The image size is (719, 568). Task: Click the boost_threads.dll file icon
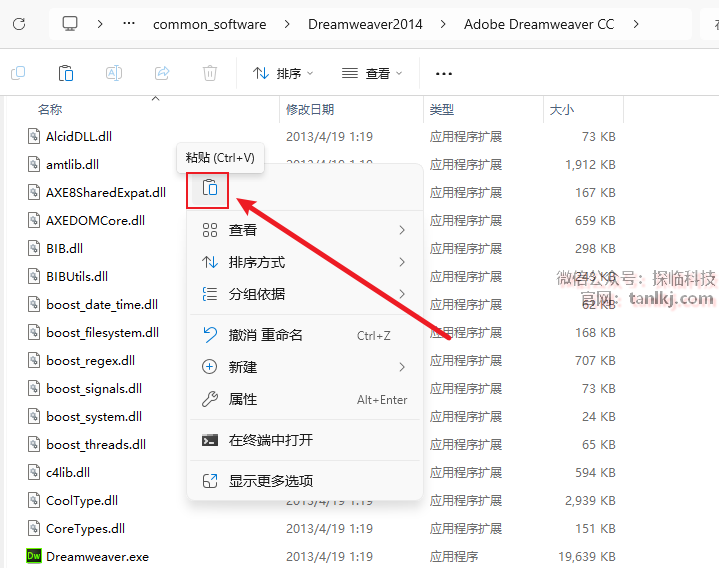point(33,444)
